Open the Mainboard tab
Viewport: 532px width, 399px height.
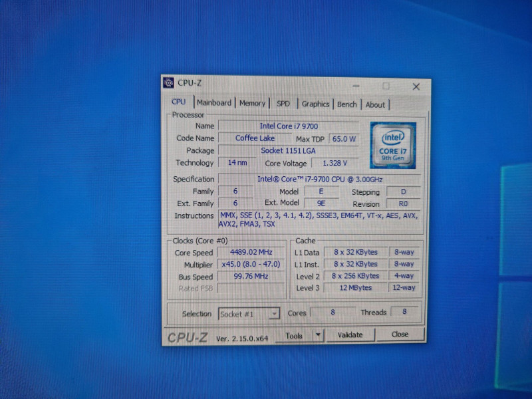(x=214, y=103)
